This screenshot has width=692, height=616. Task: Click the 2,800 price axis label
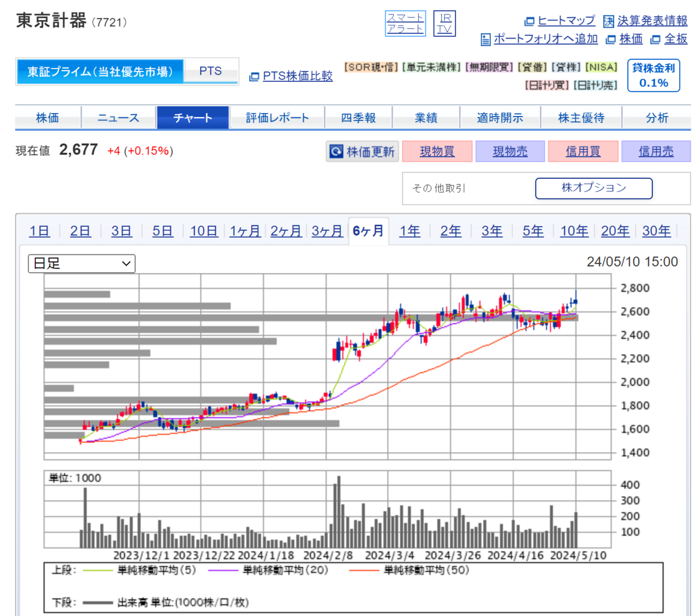pyautogui.click(x=635, y=288)
